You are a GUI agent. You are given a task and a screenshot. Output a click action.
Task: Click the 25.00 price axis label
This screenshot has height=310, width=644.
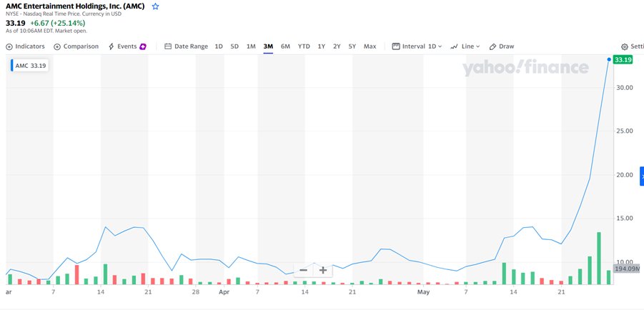coord(623,131)
